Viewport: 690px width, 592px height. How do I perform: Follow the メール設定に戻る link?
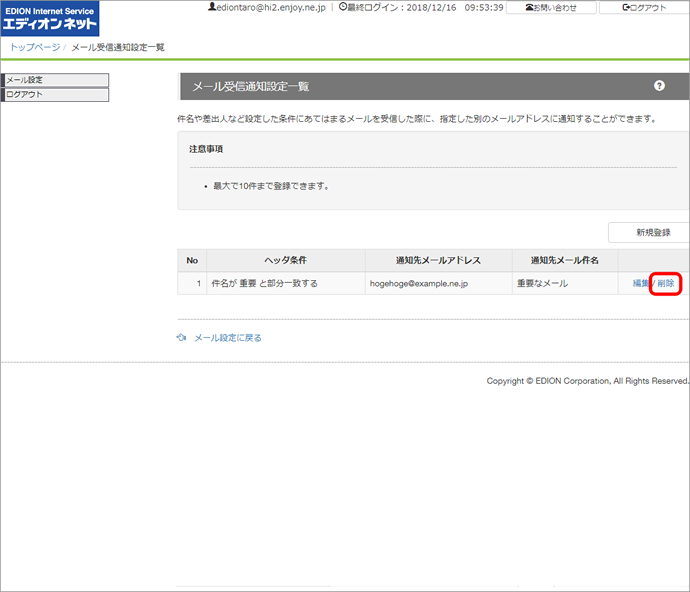[x=227, y=338]
